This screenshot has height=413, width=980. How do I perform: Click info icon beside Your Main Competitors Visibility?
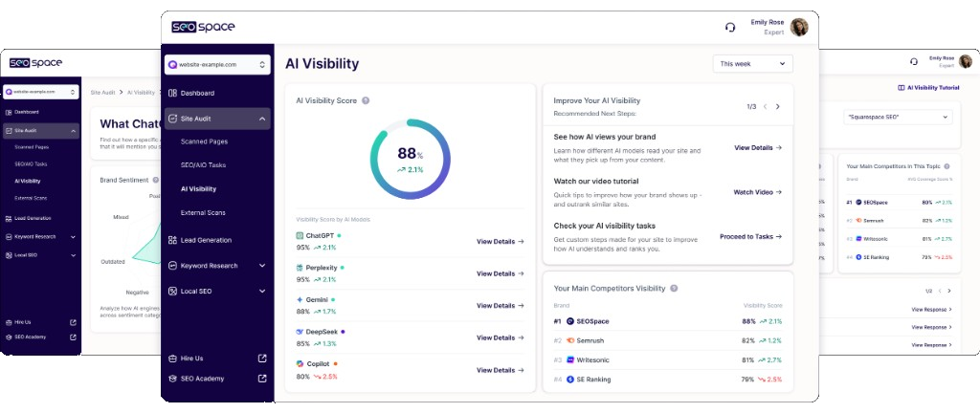674,288
